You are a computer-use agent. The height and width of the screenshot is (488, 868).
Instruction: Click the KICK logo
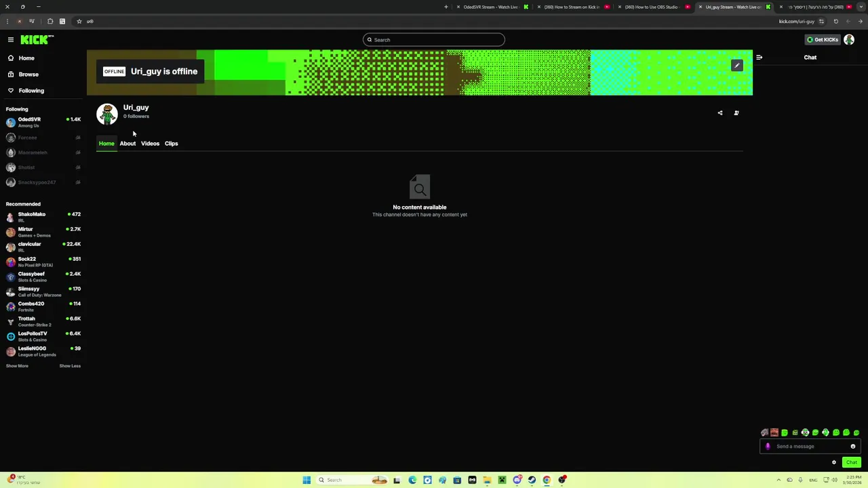point(37,39)
